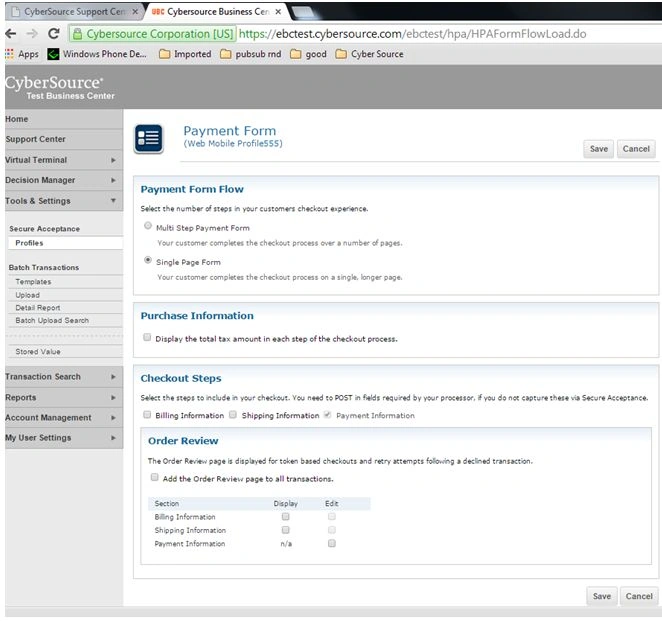Open the Imported bookmarks folder
The width and height of the screenshot is (662, 621).
click(185, 54)
